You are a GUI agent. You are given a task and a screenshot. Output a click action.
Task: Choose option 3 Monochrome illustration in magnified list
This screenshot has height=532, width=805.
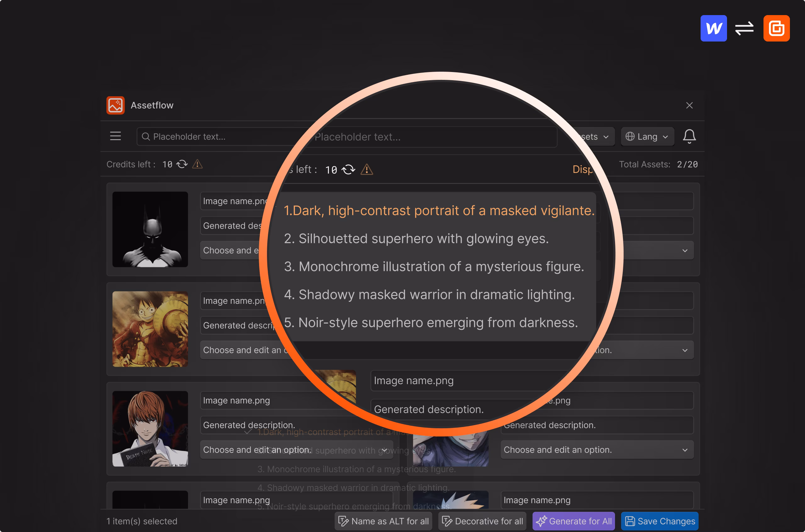point(434,266)
